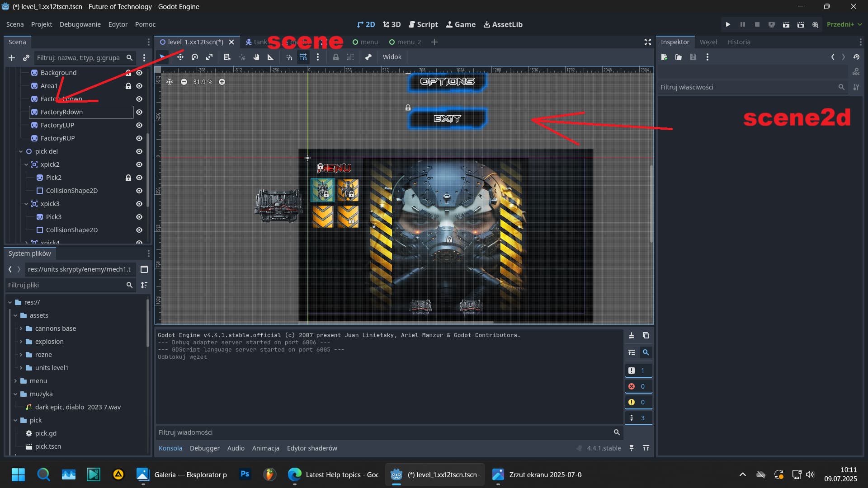Image resolution: width=868 pixels, height=488 pixels.
Task: Add a new node with plus icon
Action: pos(12,58)
